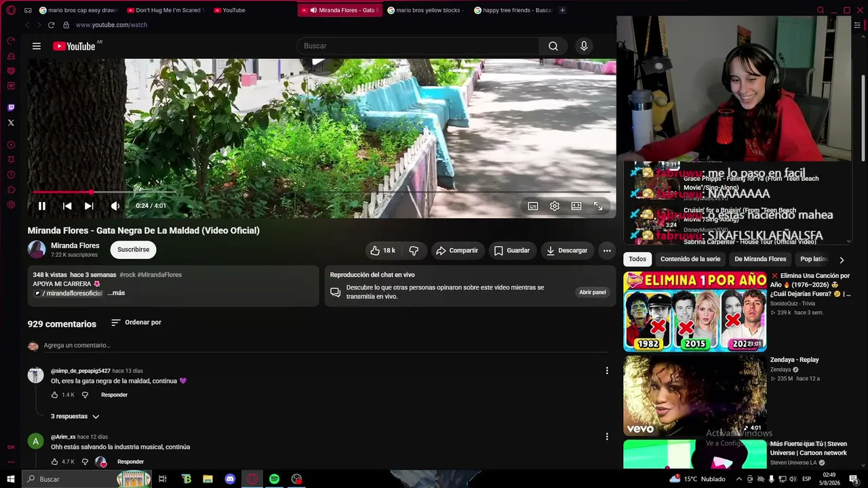
Task: Select the Contenido de la serie chip
Action: pyautogui.click(x=690, y=259)
